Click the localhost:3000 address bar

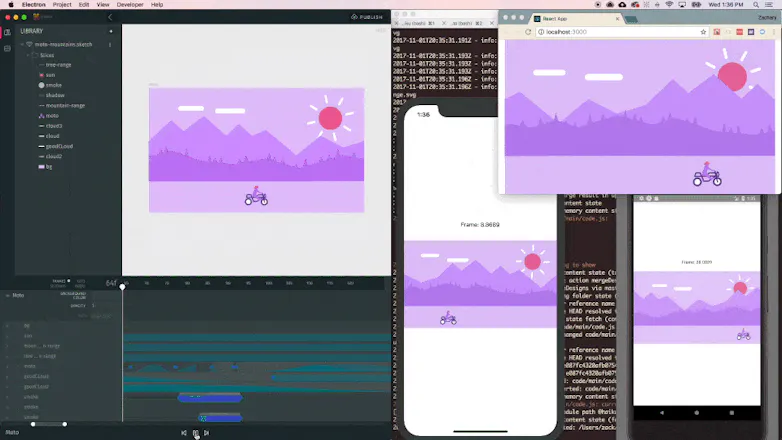click(621, 32)
